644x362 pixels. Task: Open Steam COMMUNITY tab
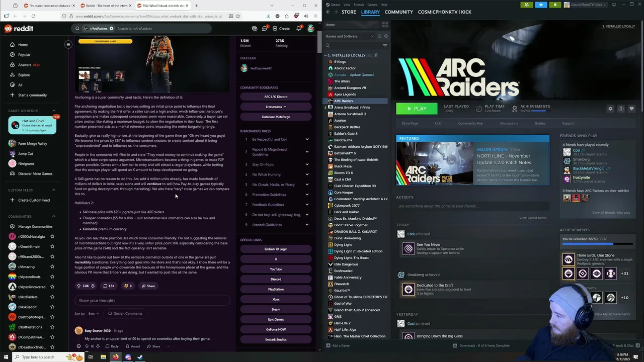pyautogui.click(x=398, y=12)
